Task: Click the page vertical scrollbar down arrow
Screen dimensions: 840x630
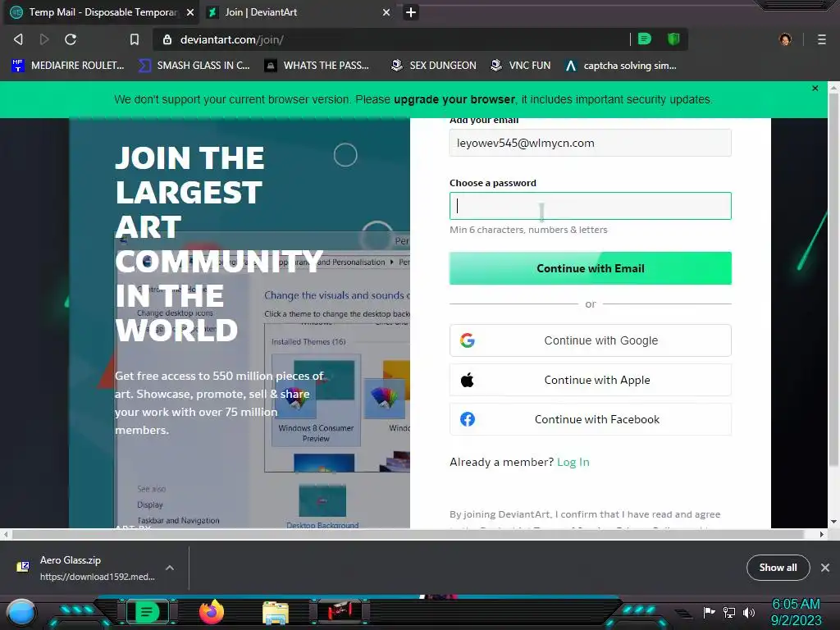Action: click(x=833, y=521)
